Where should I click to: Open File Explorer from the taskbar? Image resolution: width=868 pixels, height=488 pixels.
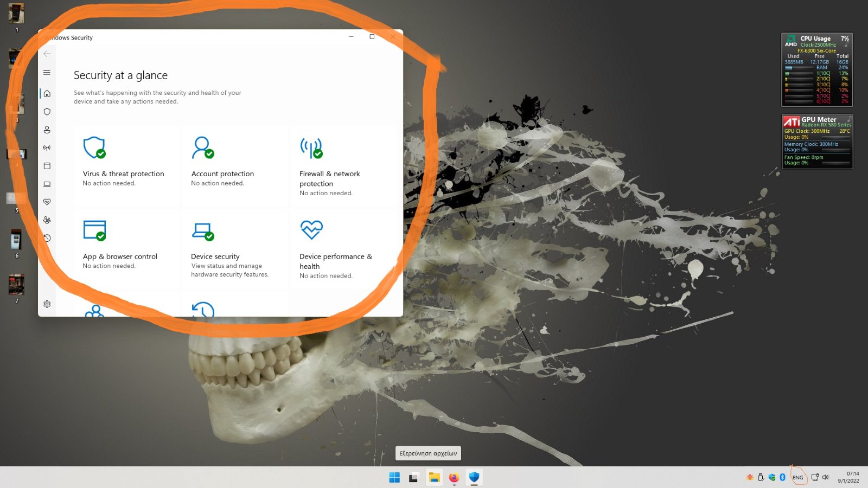pyautogui.click(x=434, y=477)
